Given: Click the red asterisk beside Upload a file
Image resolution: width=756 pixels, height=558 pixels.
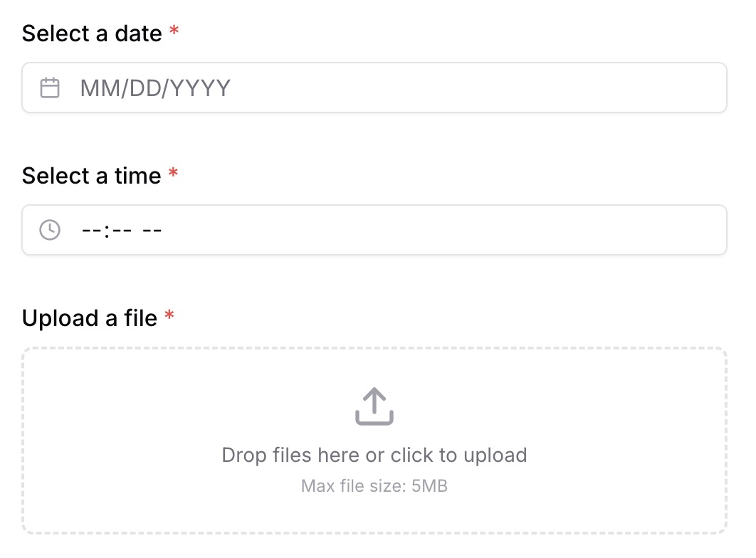Looking at the screenshot, I should tap(169, 317).
